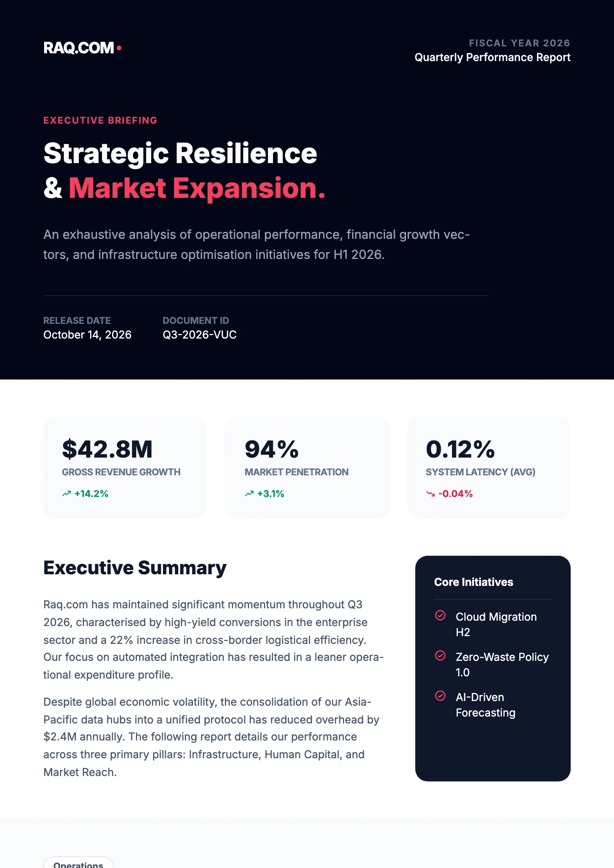Click the release date October 14, 2026
The image size is (614, 868).
[x=87, y=335]
